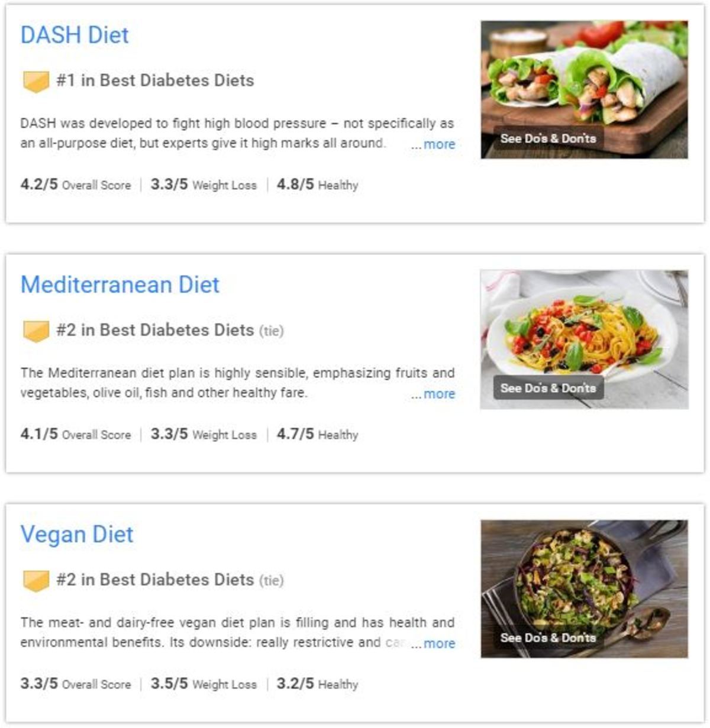Click See Do's & Don'ts on Vegan image
710x728 pixels.
pyautogui.click(x=548, y=638)
